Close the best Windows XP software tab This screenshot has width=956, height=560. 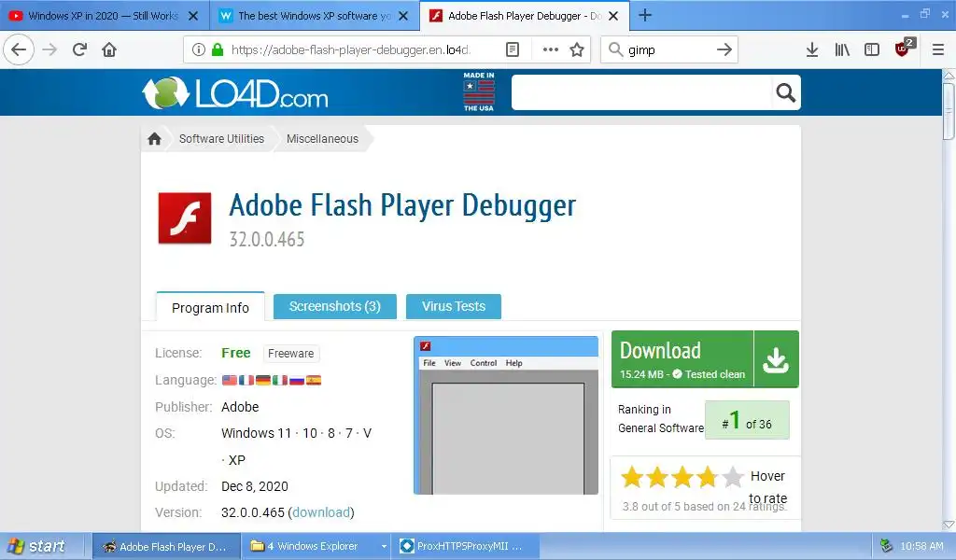pos(403,16)
